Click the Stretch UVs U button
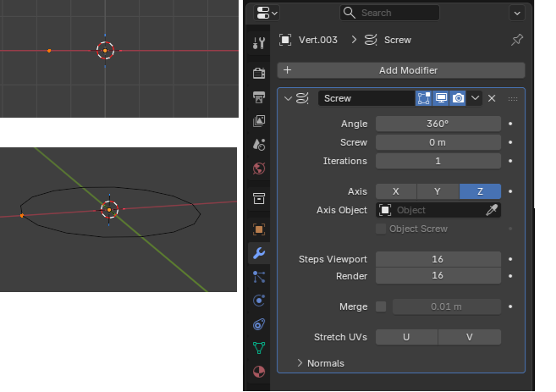556x392 pixels. click(x=406, y=337)
